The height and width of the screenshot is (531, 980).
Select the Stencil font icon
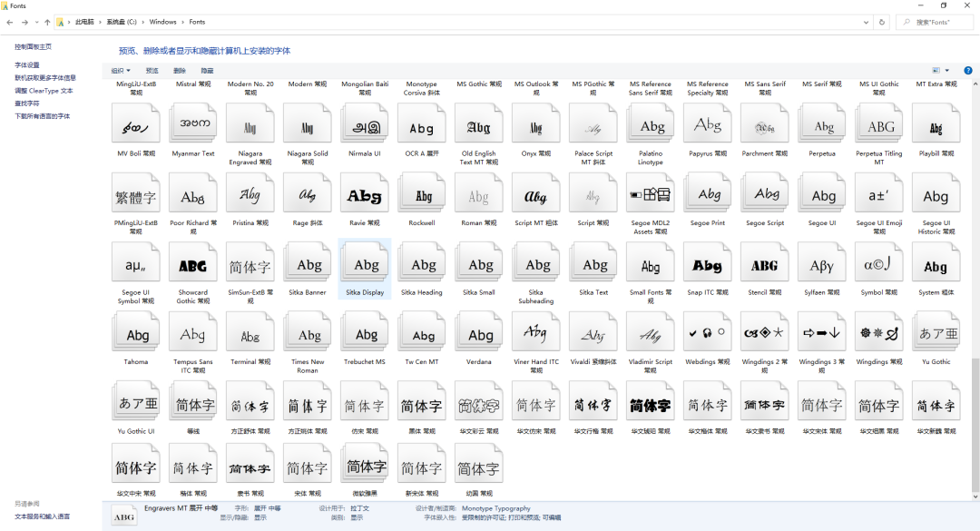[765, 263]
